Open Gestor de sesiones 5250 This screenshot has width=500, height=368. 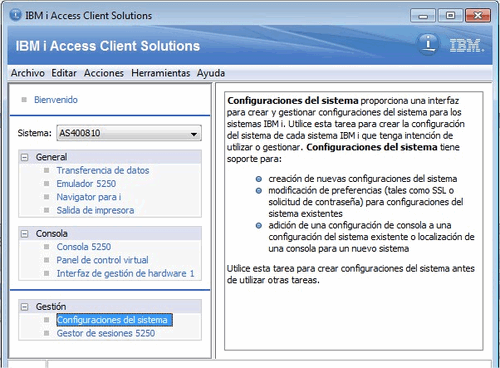click(x=106, y=333)
